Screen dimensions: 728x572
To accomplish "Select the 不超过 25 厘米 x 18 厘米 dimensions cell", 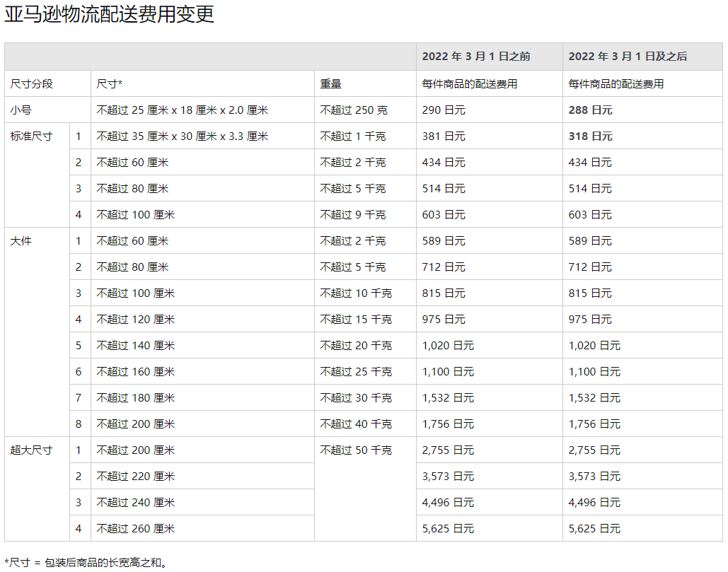I will click(183, 110).
